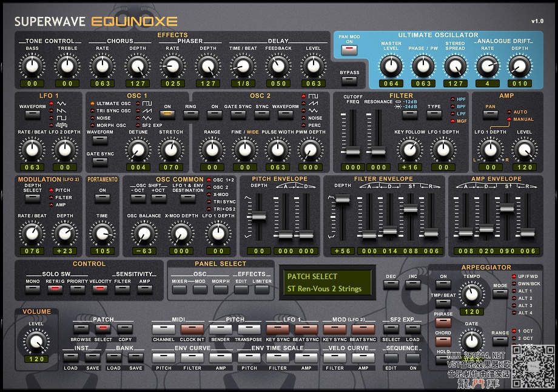The height and width of the screenshot is (392, 558).
Task: Pick the OSC 2 triangle waveform icon
Action: (313, 110)
